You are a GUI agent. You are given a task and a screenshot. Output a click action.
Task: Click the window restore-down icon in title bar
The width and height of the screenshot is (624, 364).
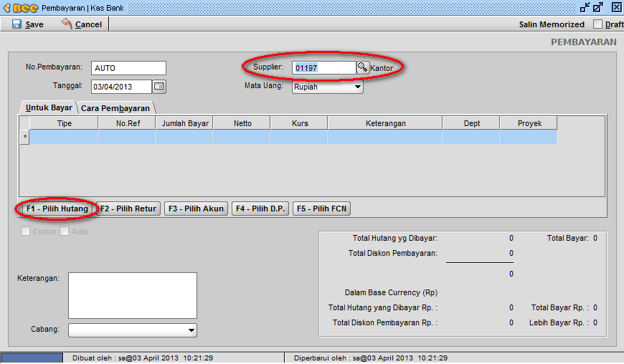click(585, 7)
